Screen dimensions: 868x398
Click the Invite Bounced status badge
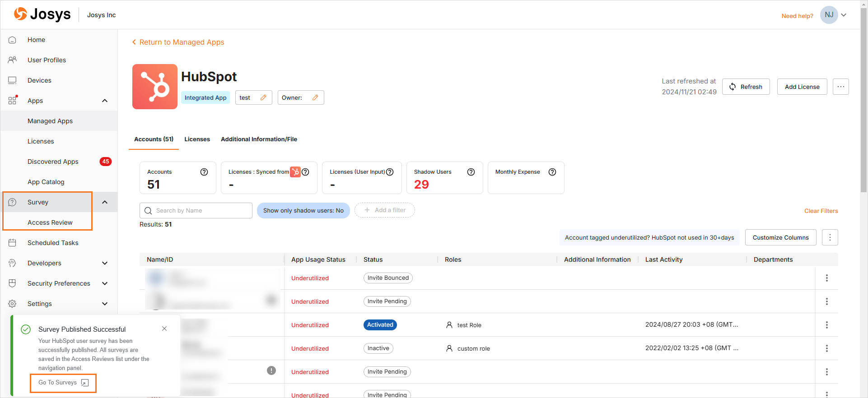388,278
